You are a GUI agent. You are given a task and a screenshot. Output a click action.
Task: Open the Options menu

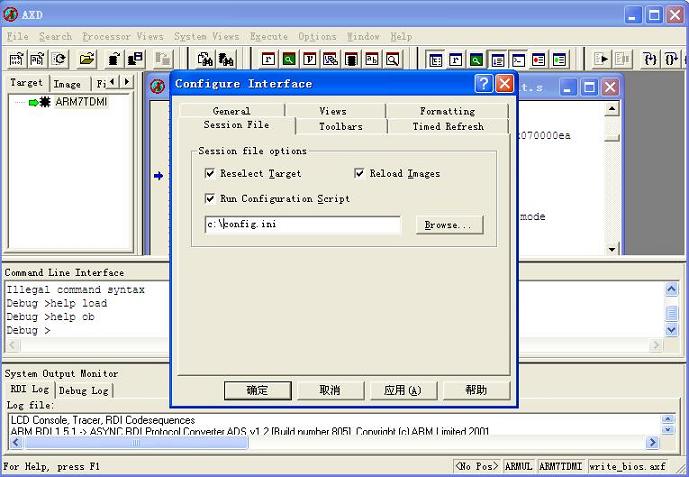point(317,36)
